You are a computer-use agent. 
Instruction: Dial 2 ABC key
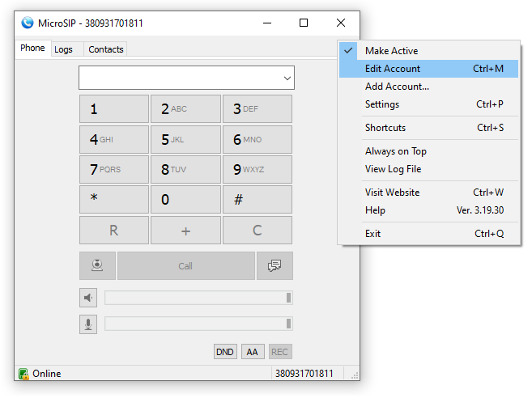click(185, 109)
